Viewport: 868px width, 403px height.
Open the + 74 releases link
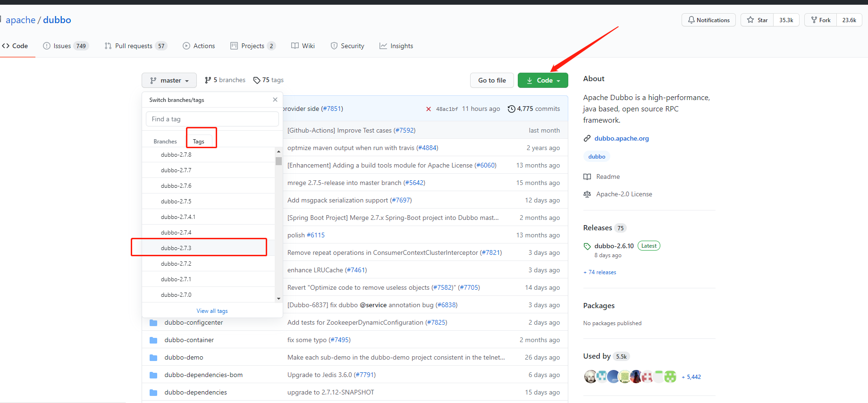coord(600,272)
